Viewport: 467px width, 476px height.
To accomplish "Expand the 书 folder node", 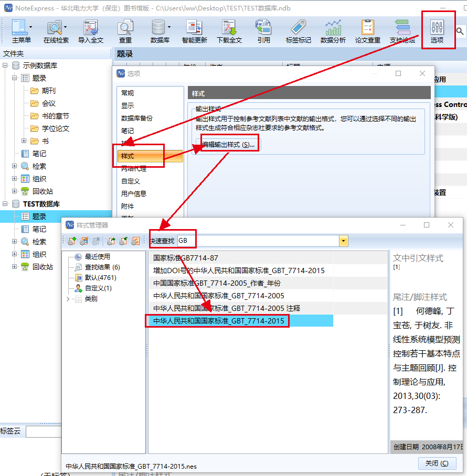I will [x=24, y=141].
